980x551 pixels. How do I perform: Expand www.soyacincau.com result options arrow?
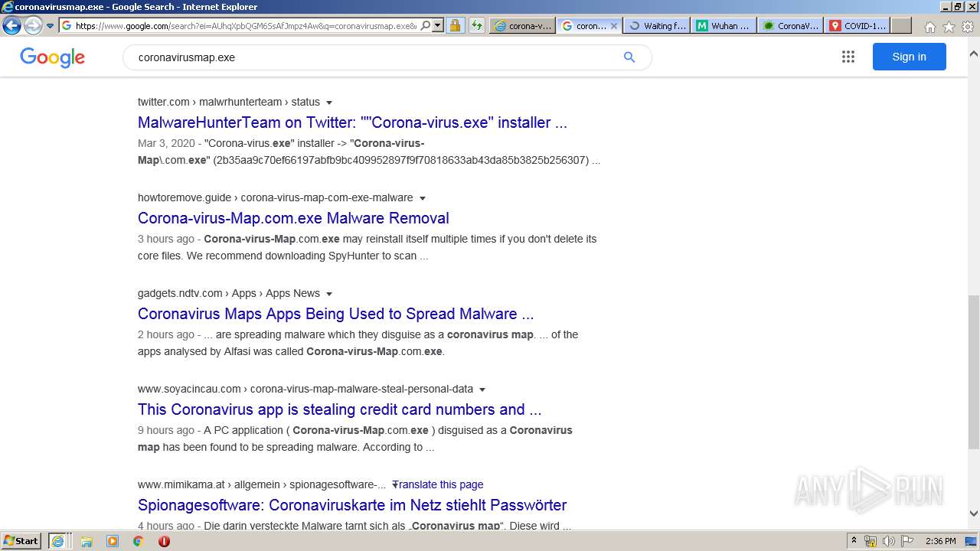482,390
